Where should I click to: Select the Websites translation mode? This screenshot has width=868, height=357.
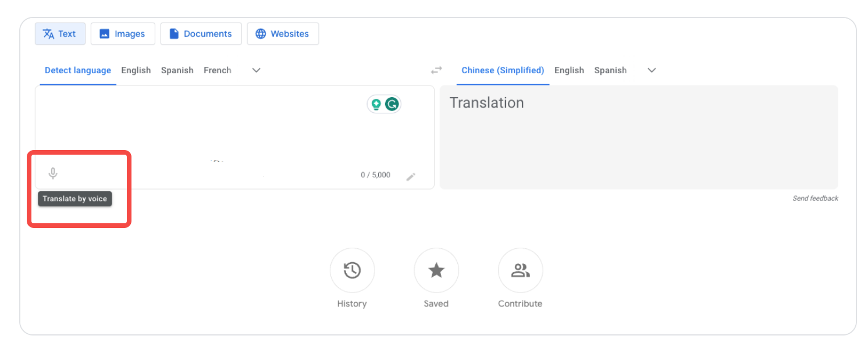click(283, 33)
